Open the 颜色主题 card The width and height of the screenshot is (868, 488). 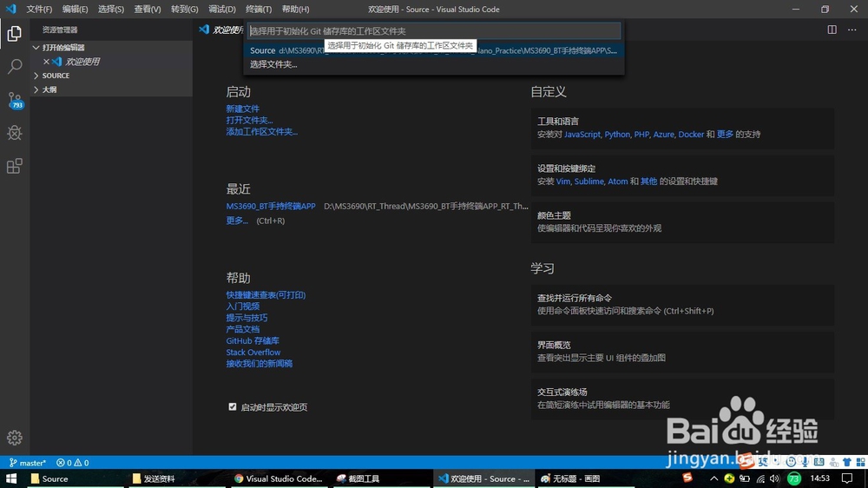point(682,222)
